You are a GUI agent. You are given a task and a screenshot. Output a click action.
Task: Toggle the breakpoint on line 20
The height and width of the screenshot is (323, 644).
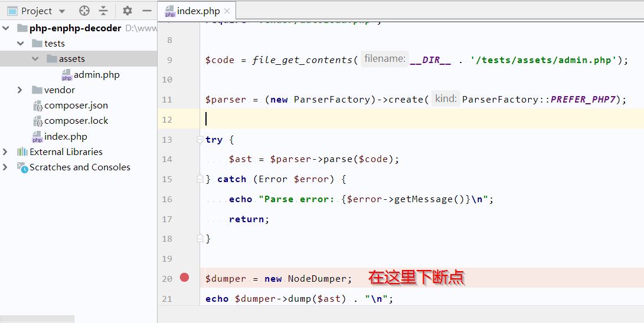[x=184, y=278]
